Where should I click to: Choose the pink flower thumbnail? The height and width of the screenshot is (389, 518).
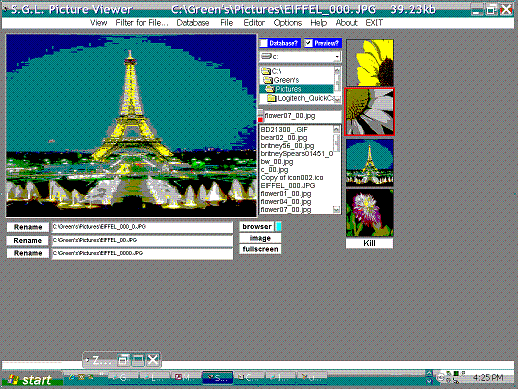370,213
